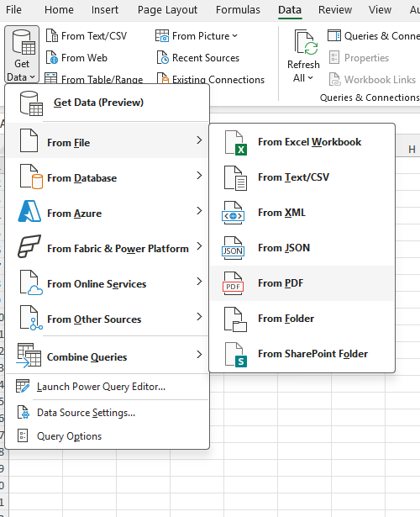
Task: Choose the From JSON menu entry
Action: pyautogui.click(x=302, y=248)
